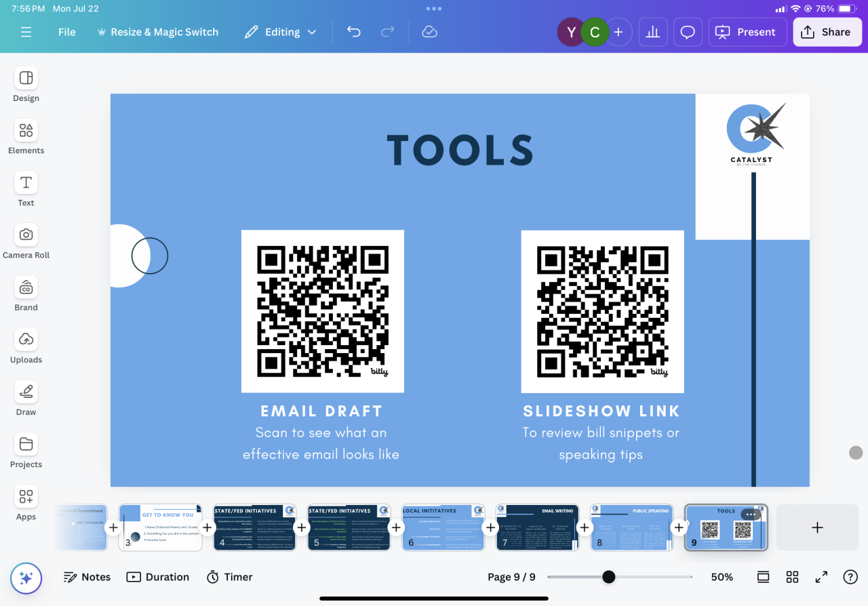Open the Elements panel
The width and height of the screenshot is (868, 606).
click(x=26, y=138)
